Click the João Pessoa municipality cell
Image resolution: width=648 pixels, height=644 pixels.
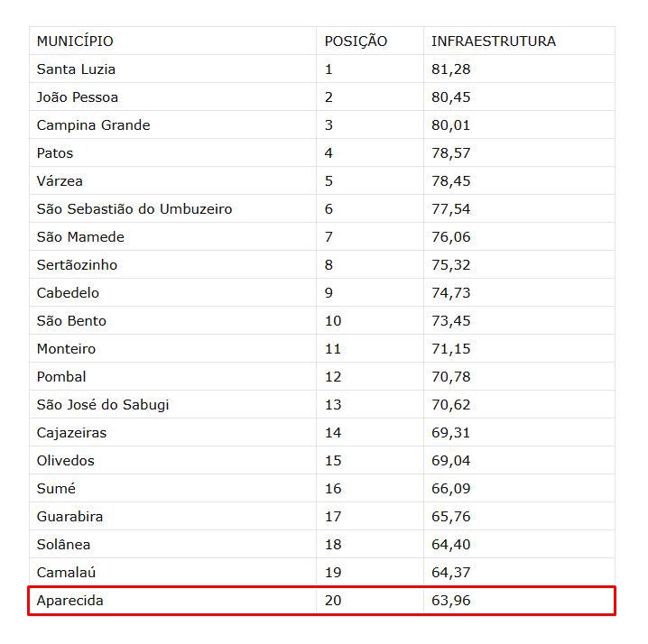tap(78, 97)
